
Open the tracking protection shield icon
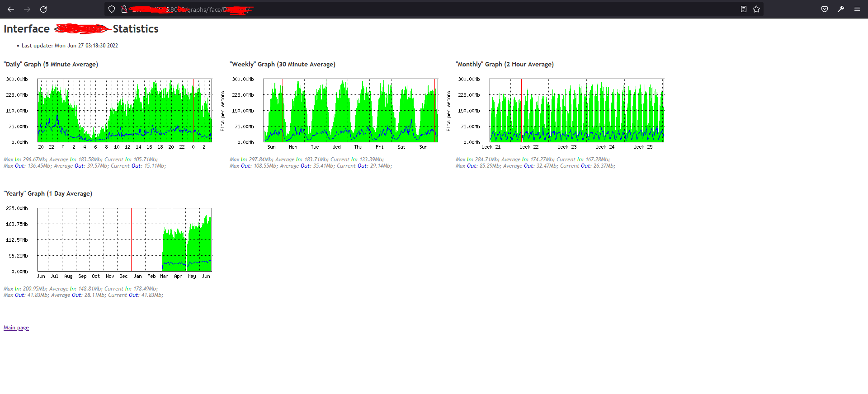click(112, 9)
